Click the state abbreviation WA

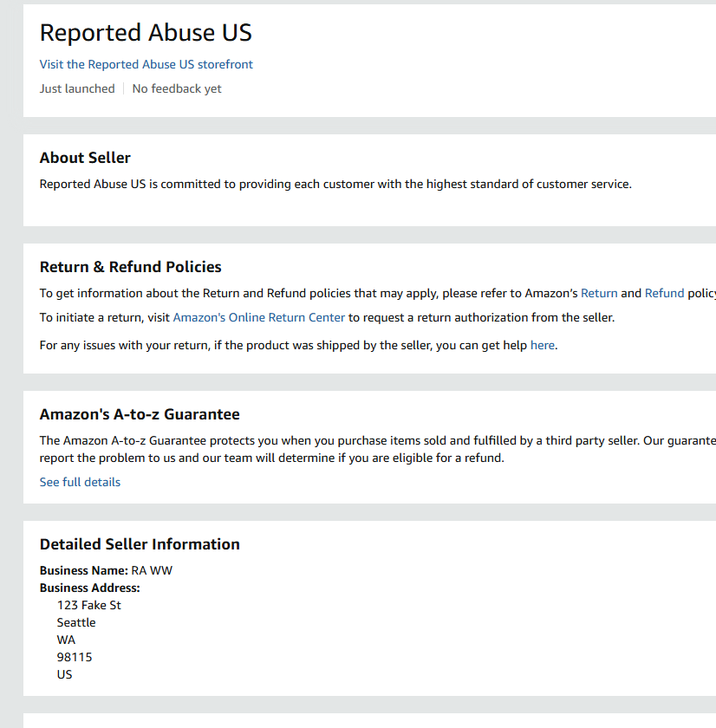(x=66, y=640)
